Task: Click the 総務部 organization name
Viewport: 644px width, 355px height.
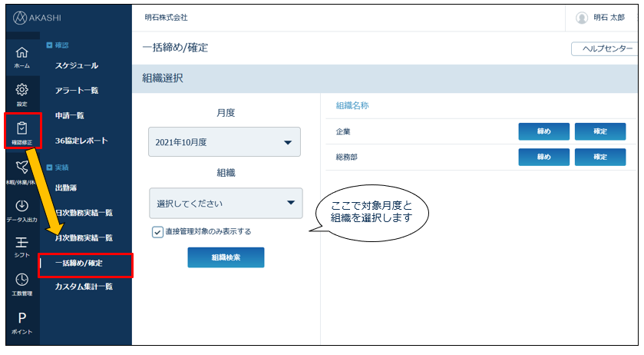Action: pos(347,158)
